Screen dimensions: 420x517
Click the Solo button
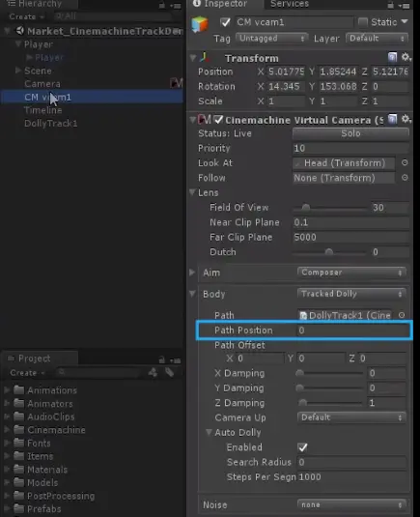pos(350,133)
